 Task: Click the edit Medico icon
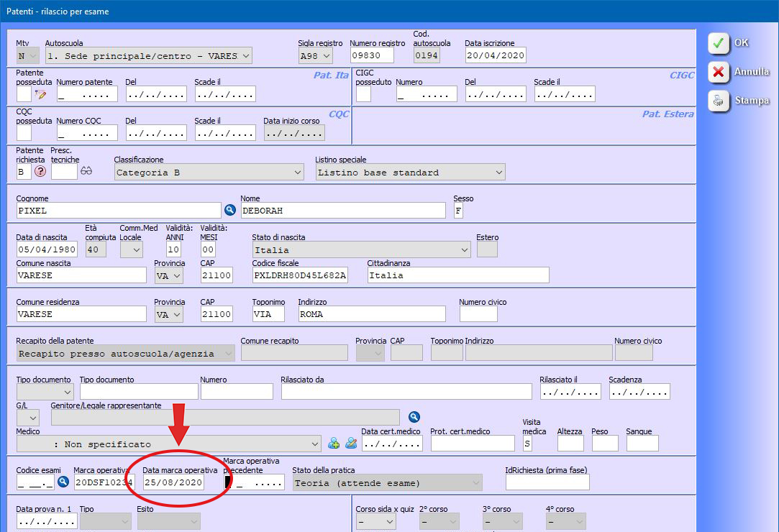pos(351,444)
